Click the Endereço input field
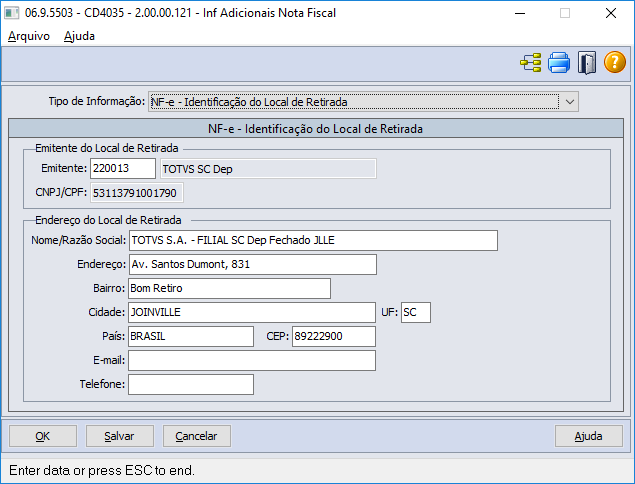 [x=253, y=264]
